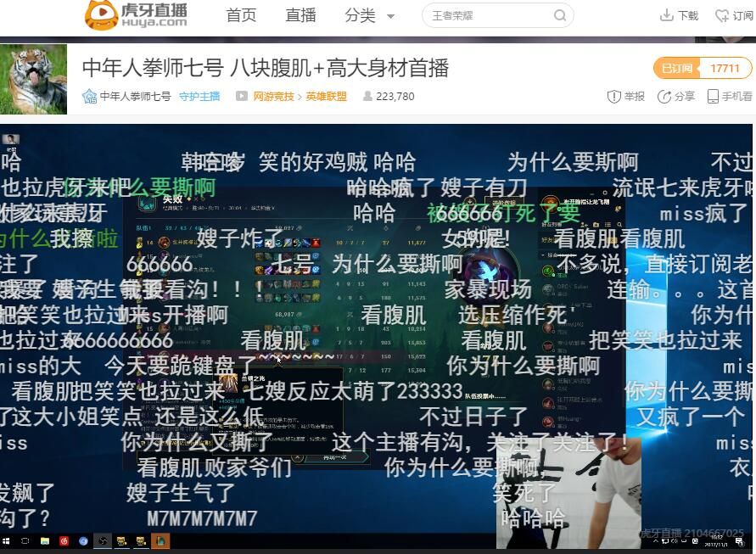This screenshot has height=554, width=756.
Task: Click the magnifier search icon
Action: tap(560, 15)
